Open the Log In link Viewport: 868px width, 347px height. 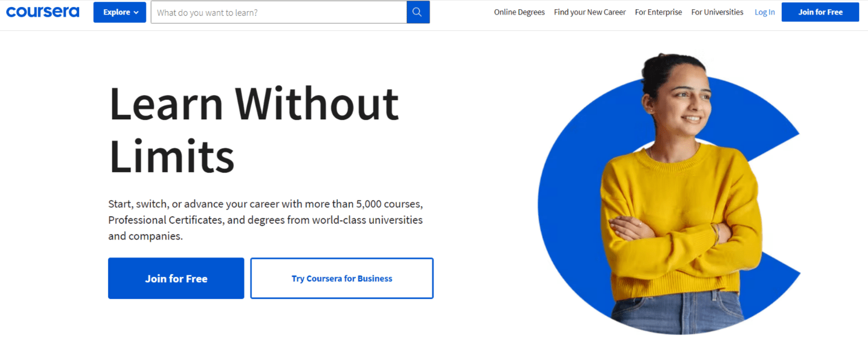(764, 12)
